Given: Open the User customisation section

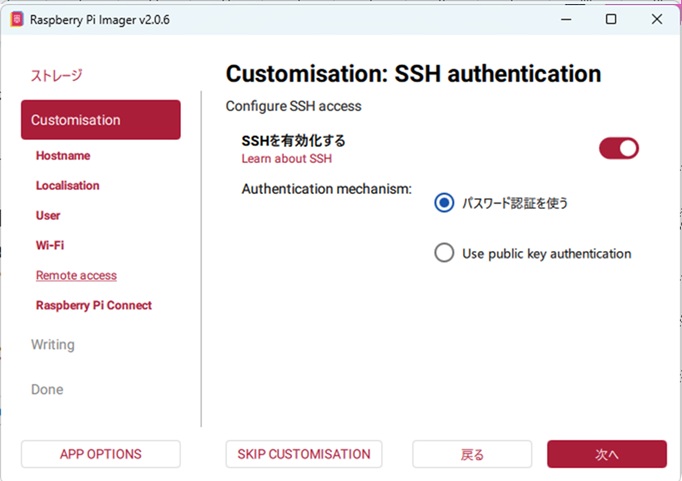Looking at the screenshot, I should click(48, 216).
